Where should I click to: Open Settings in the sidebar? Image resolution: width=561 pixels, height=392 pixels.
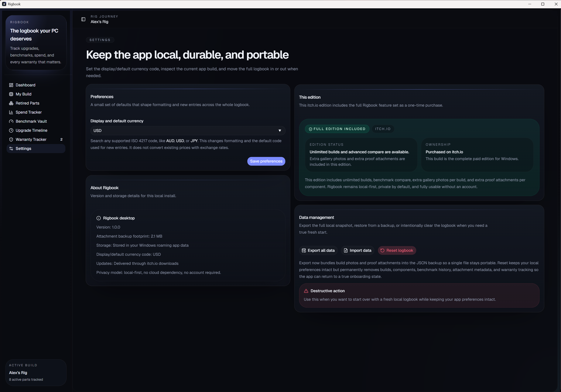click(x=23, y=149)
